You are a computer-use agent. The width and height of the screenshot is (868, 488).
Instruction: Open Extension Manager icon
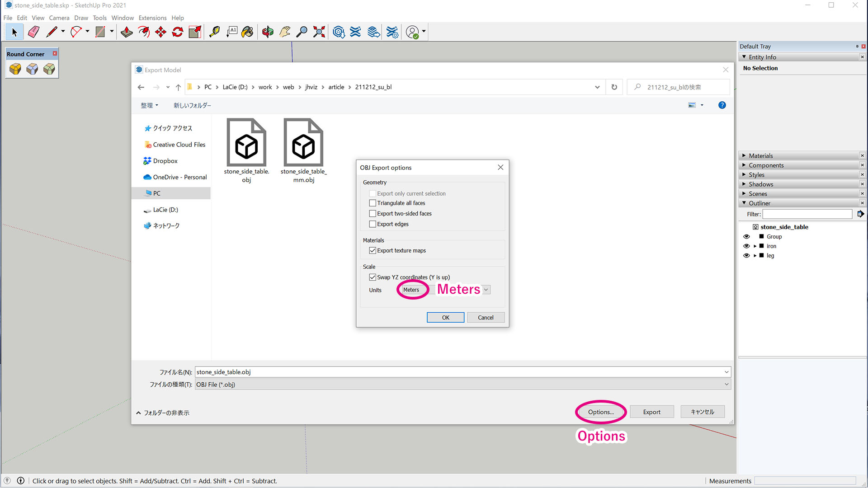coord(392,32)
